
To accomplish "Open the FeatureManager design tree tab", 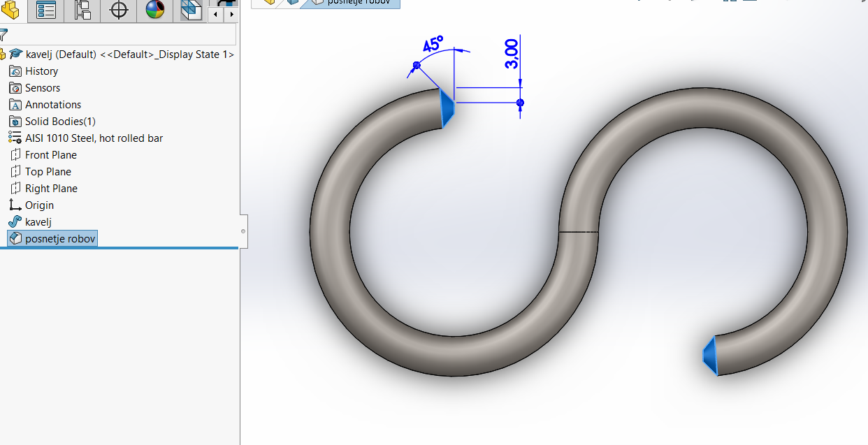I will 12,10.
